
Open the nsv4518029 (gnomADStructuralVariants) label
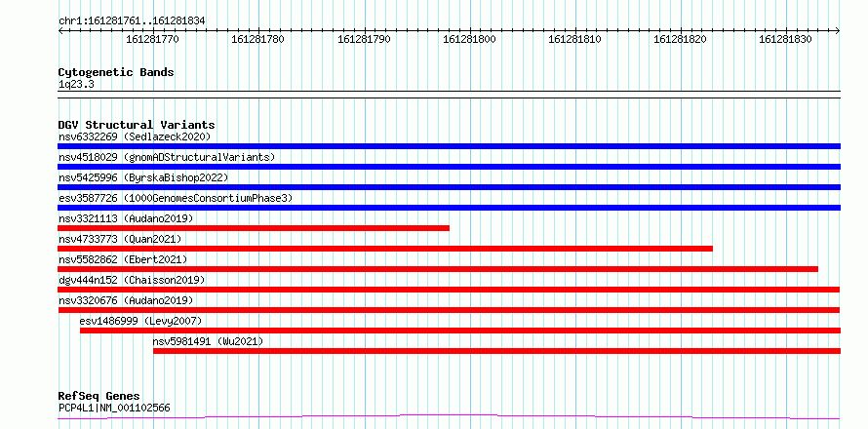pos(167,157)
